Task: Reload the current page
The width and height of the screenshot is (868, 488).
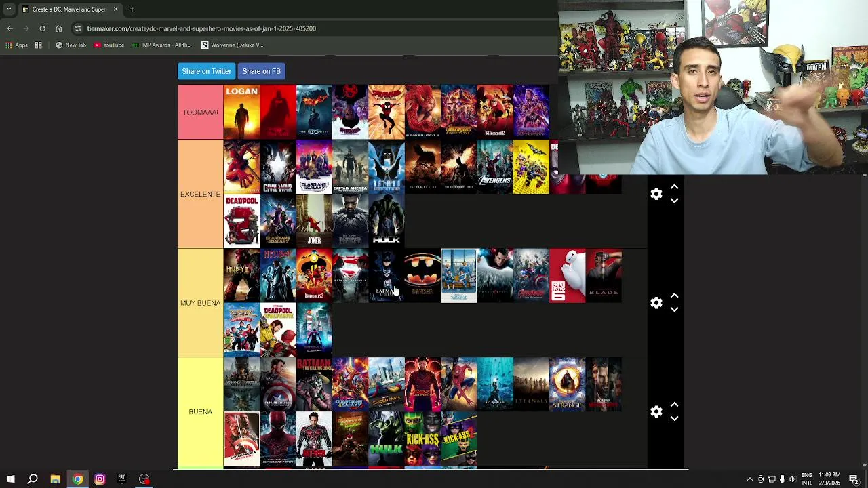Action: pos(42,28)
